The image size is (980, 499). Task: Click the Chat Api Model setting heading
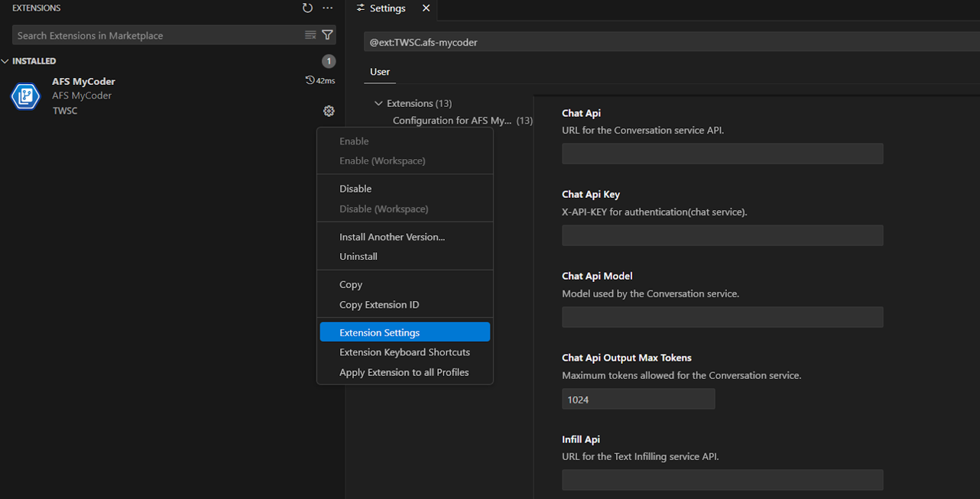[x=597, y=276]
